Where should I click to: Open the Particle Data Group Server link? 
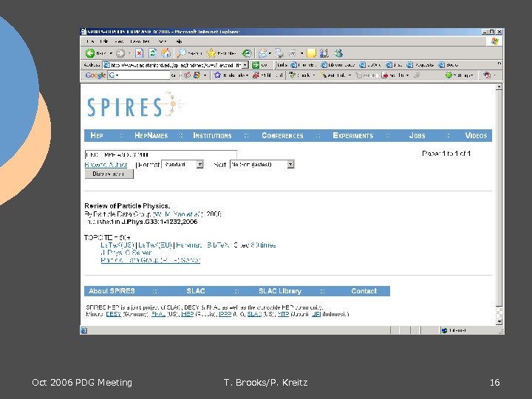point(150,260)
